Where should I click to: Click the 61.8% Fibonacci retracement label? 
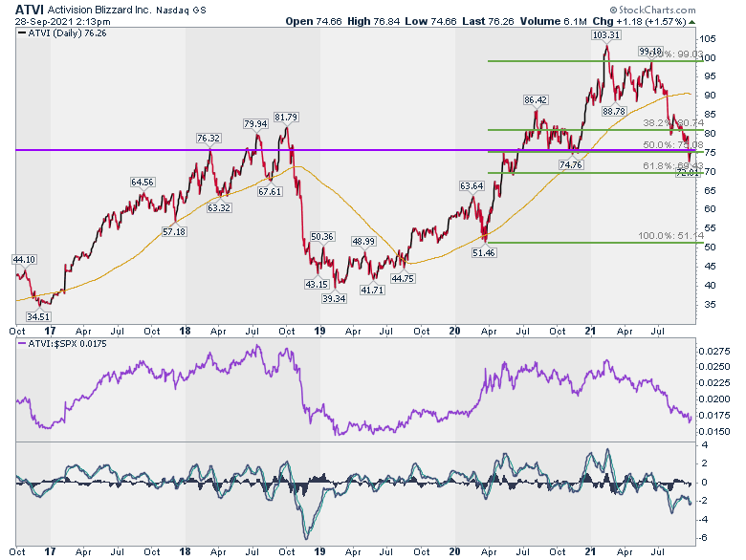(x=673, y=165)
